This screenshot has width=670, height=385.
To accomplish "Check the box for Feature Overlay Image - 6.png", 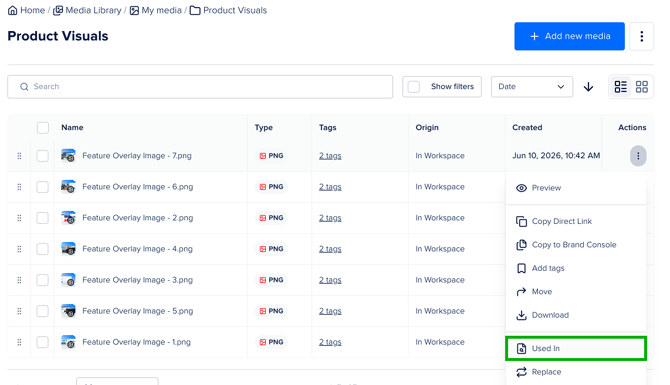I will coord(42,187).
